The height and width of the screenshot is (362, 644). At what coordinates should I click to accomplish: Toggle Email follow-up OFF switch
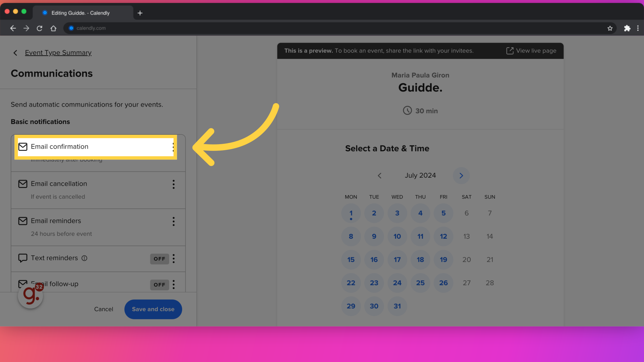pos(159,284)
